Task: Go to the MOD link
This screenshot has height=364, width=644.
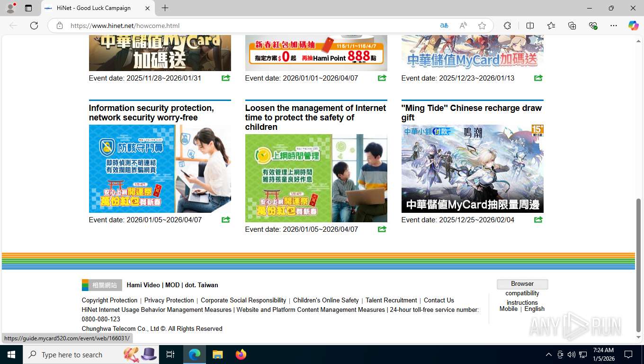Action: pos(172,285)
